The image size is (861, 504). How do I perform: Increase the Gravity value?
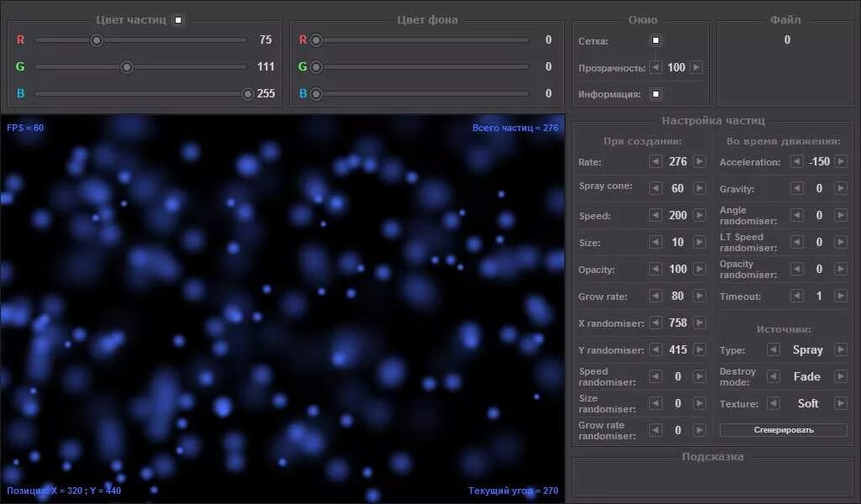(x=839, y=188)
